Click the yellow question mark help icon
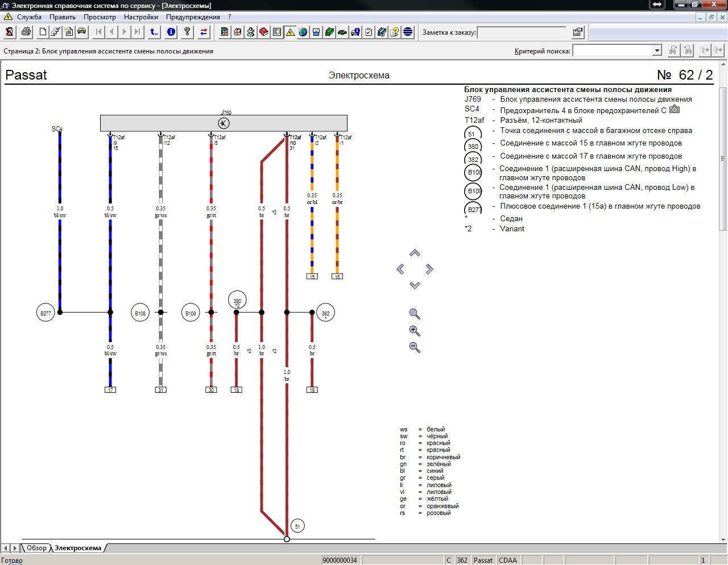The image size is (728, 565). click(x=187, y=32)
